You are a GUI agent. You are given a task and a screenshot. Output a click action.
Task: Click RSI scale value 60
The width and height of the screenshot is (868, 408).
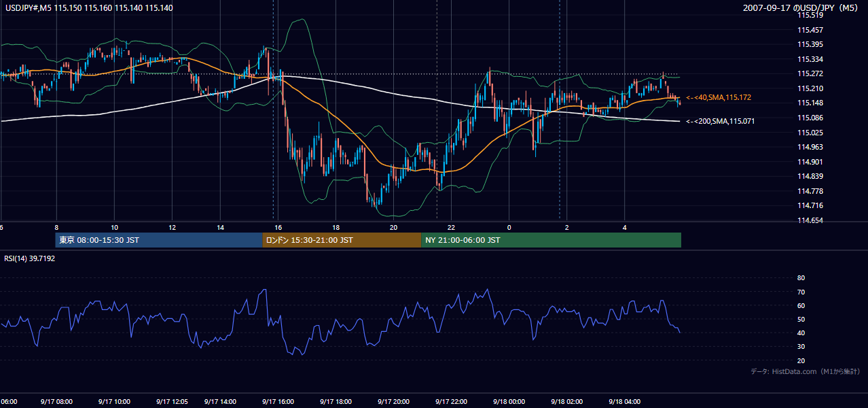point(801,305)
